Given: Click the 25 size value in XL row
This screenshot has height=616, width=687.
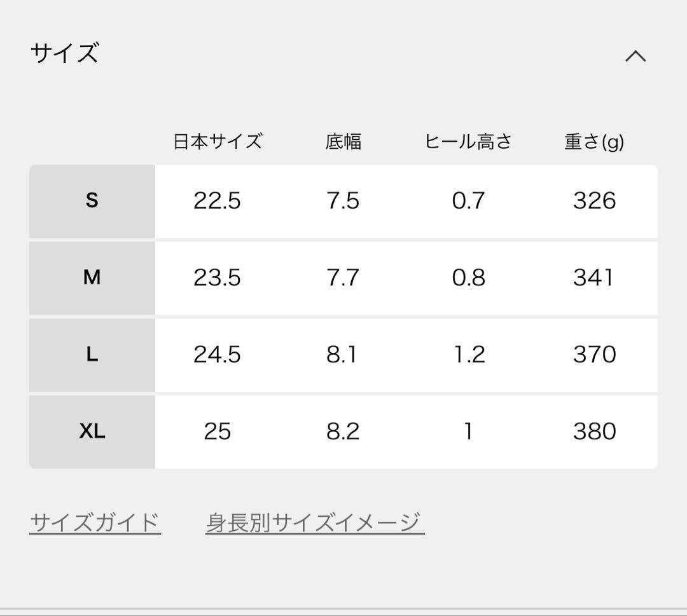Looking at the screenshot, I should pos(218,431).
